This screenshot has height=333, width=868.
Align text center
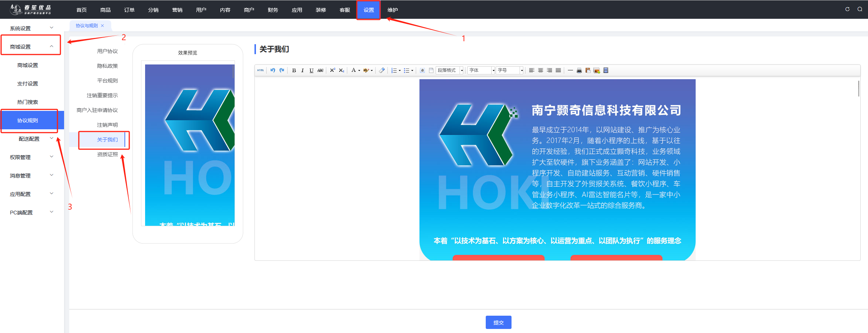click(x=541, y=70)
